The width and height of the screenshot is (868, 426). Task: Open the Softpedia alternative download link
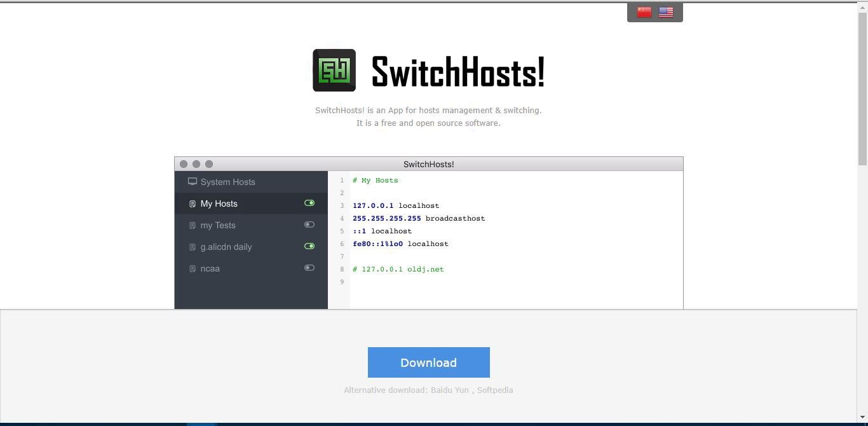pos(495,390)
